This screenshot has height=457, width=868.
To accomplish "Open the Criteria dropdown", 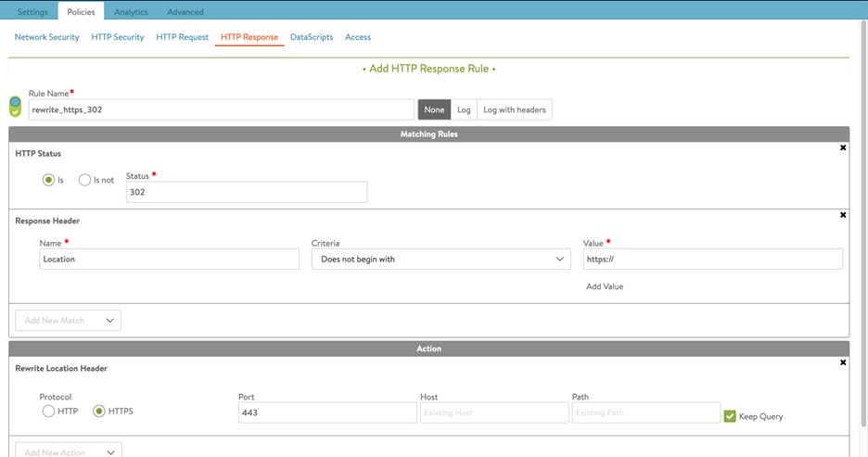I will [440, 260].
